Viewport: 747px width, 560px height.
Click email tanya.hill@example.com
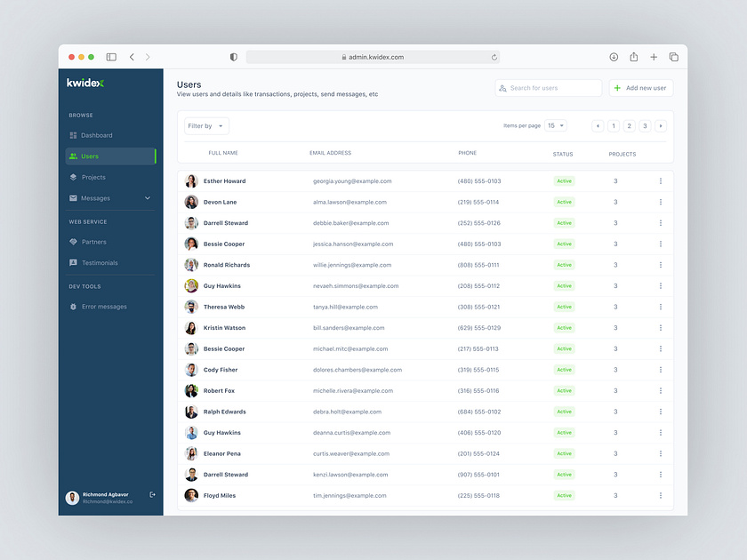[345, 307]
